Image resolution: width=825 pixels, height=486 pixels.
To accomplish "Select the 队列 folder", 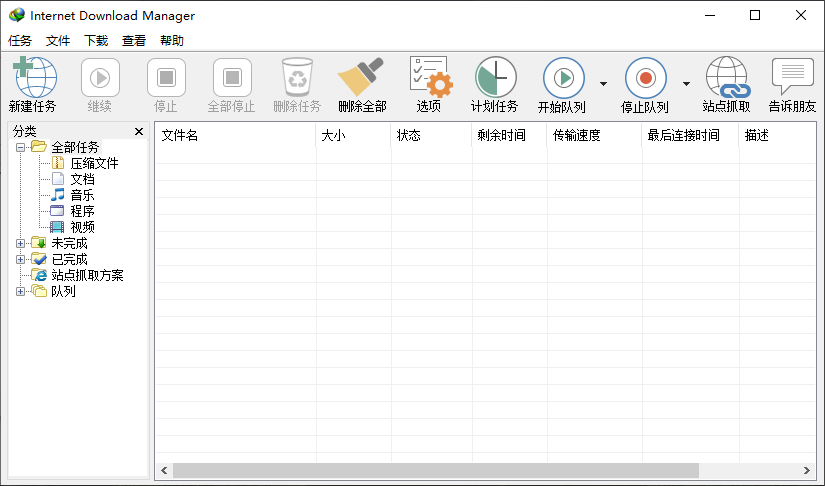I will coord(63,291).
